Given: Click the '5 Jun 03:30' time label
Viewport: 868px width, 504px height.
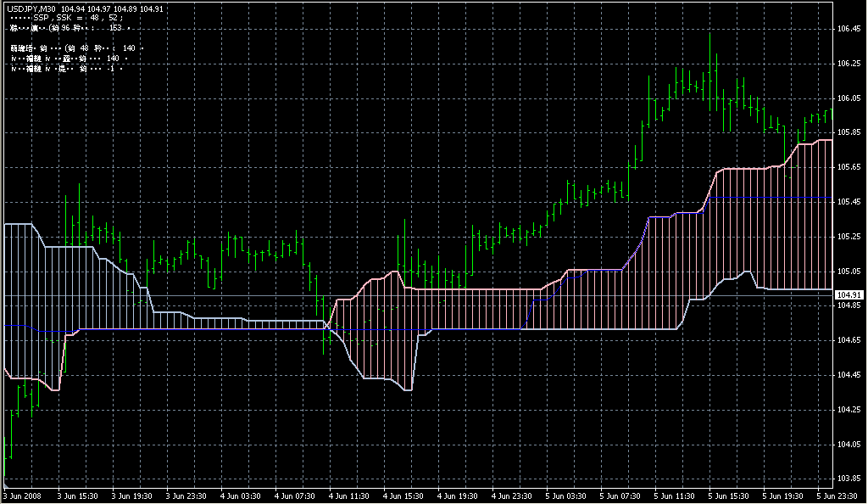Looking at the screenshot, I should (x=565, y=496).
